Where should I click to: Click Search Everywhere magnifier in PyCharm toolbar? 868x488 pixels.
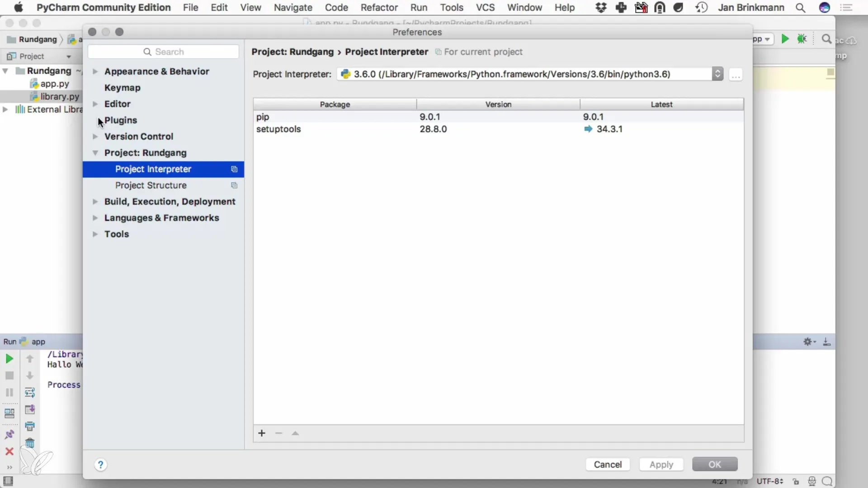pos(826,39)
